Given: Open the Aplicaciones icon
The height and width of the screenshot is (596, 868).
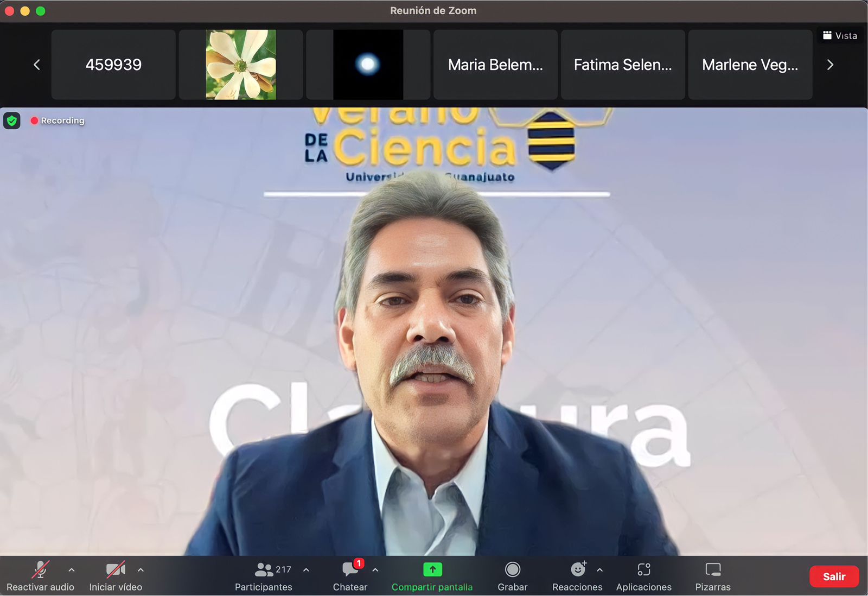Looking at the screenshot, I should tap(643, 569).
